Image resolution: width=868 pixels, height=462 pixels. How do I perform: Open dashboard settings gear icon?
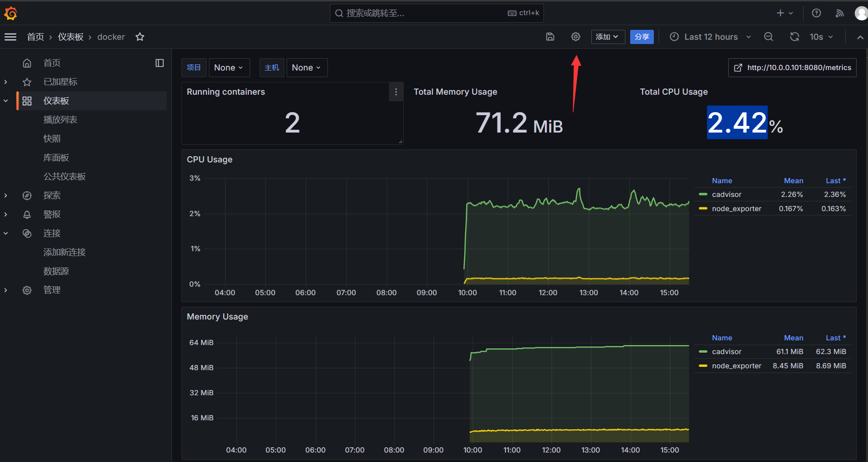click(576, 37)
